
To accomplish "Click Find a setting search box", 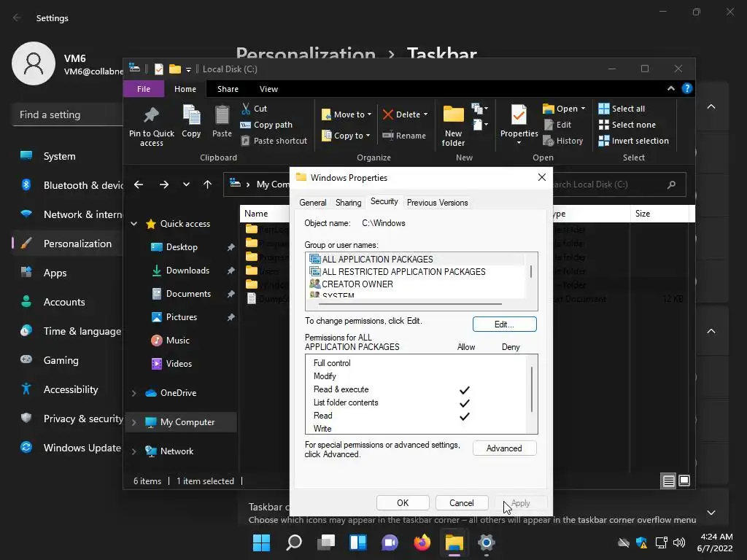I will (67, 114).
